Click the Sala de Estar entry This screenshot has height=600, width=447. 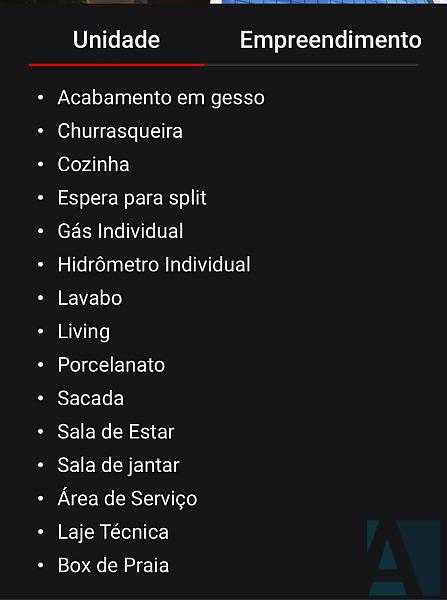(116, 432)
